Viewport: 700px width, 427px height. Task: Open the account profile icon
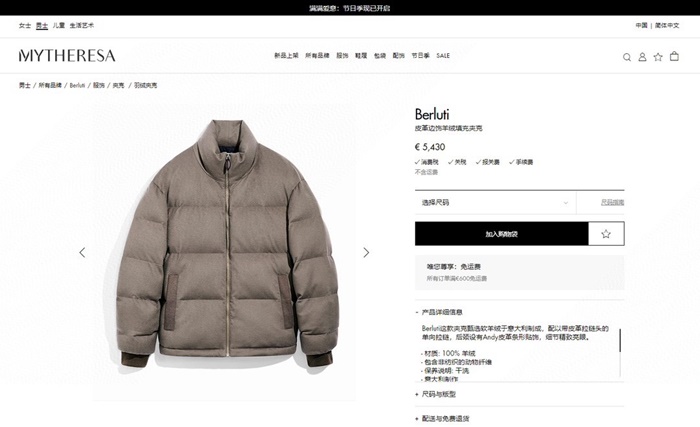click(642, 57)
